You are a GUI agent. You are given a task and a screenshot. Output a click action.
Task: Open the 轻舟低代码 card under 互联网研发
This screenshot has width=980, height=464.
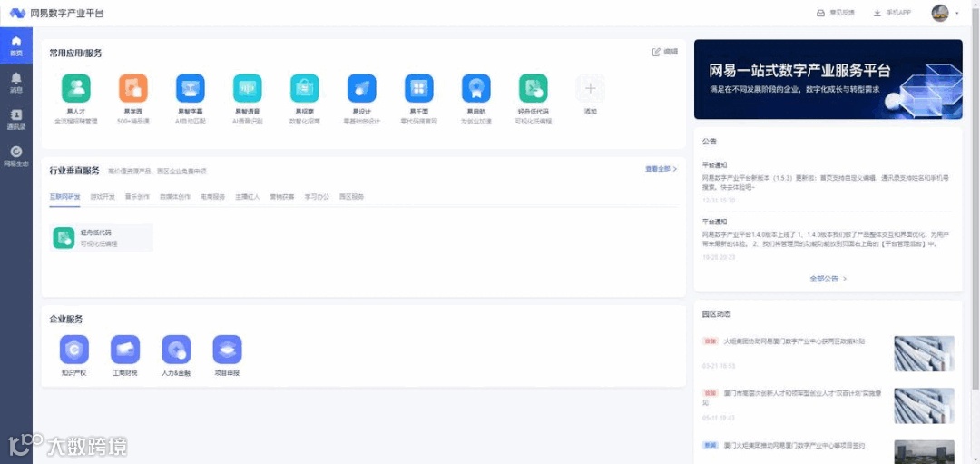point(102,238)
